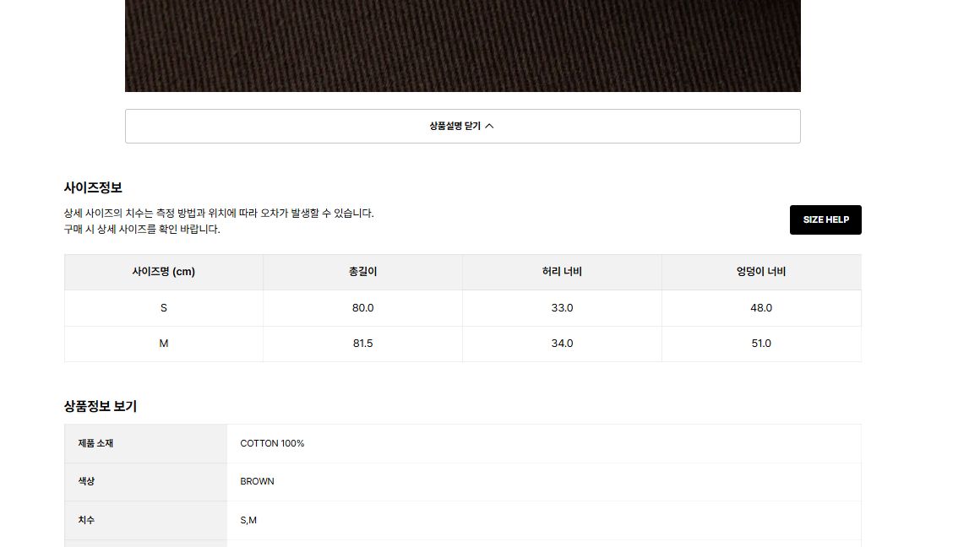Viewport: 980px width, 547px height.
Task: Select the S size row label
Action: [x=164, y=308]
